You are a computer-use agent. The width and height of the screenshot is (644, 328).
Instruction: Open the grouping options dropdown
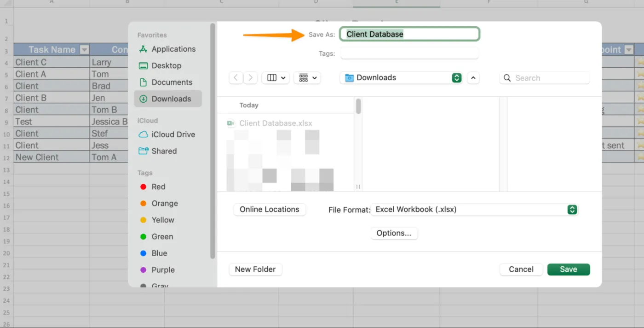(307, 77)
